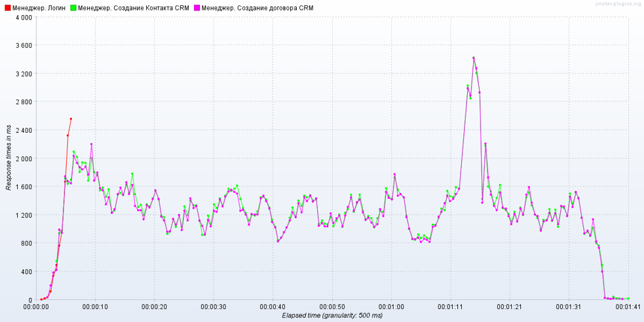Click the magenta Создание договора CRM legend swatch
This screenshot has width=644, height=322.
pos(197,8)
